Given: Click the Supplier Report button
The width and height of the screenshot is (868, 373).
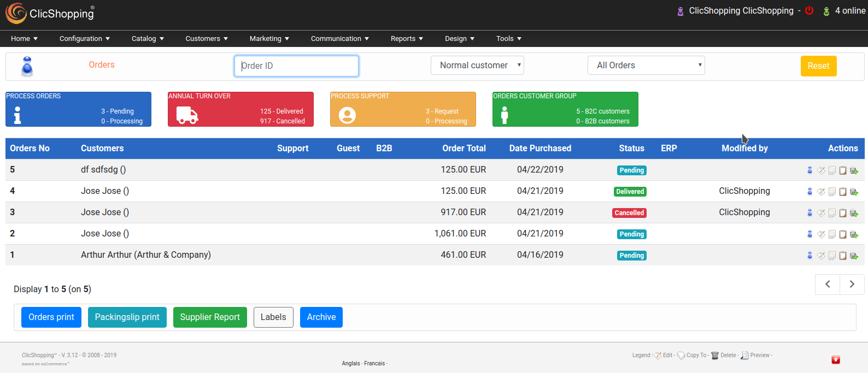Looking at the screenshot, I should tap(210, 317).
